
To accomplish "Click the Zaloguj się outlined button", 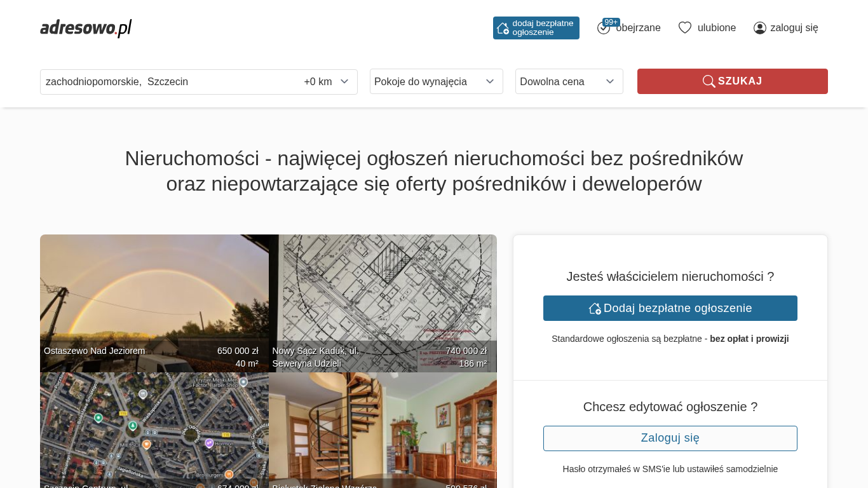I will (670, 438).
